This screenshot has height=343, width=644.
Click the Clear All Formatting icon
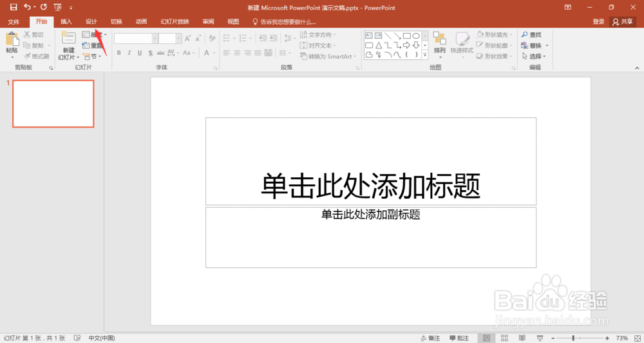[x=212, y=38]
